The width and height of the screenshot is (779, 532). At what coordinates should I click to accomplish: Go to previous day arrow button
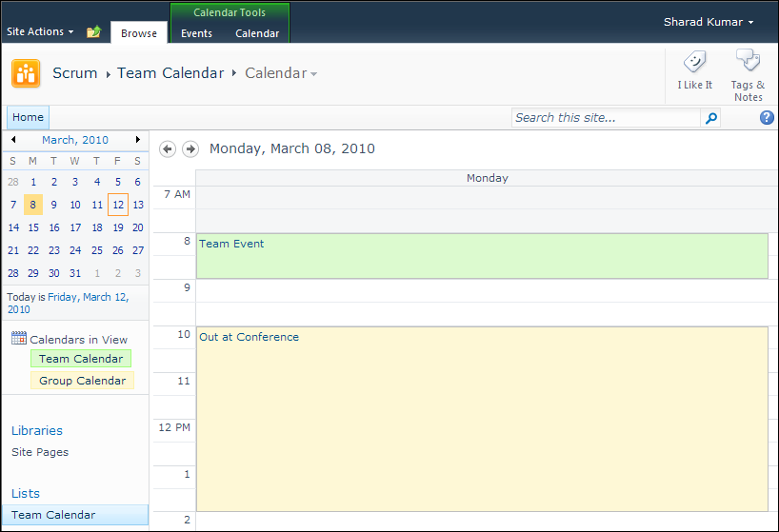click(x=168, y=148)
